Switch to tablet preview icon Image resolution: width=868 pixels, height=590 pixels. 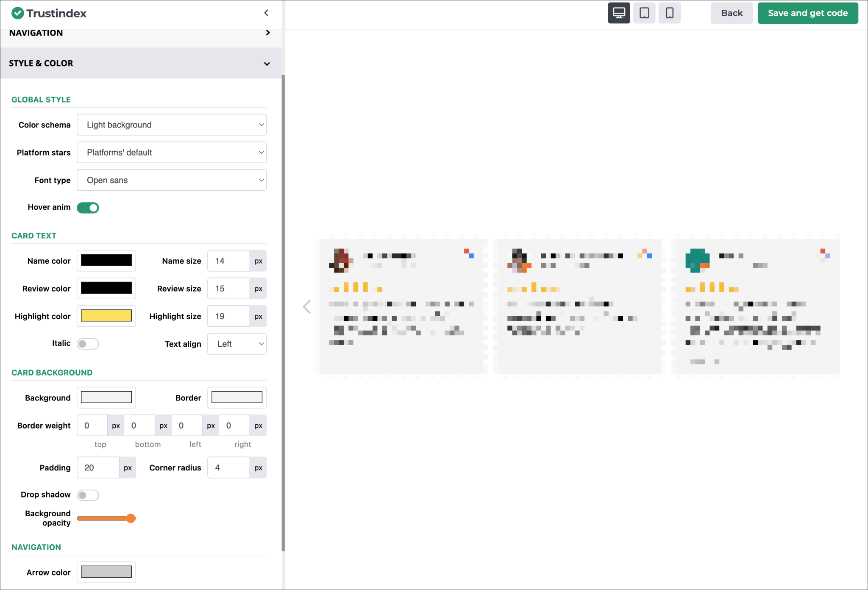pyautogui.click(x=644, y=13)
